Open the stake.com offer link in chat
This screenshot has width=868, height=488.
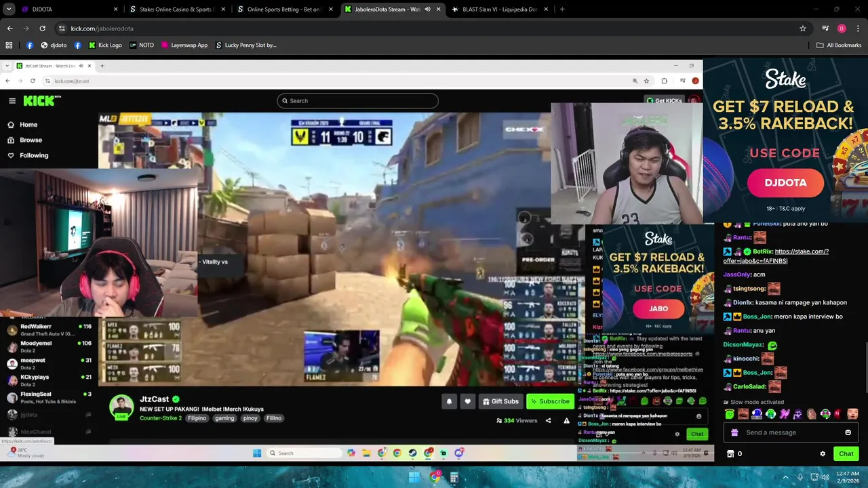(x=776, y=256)
